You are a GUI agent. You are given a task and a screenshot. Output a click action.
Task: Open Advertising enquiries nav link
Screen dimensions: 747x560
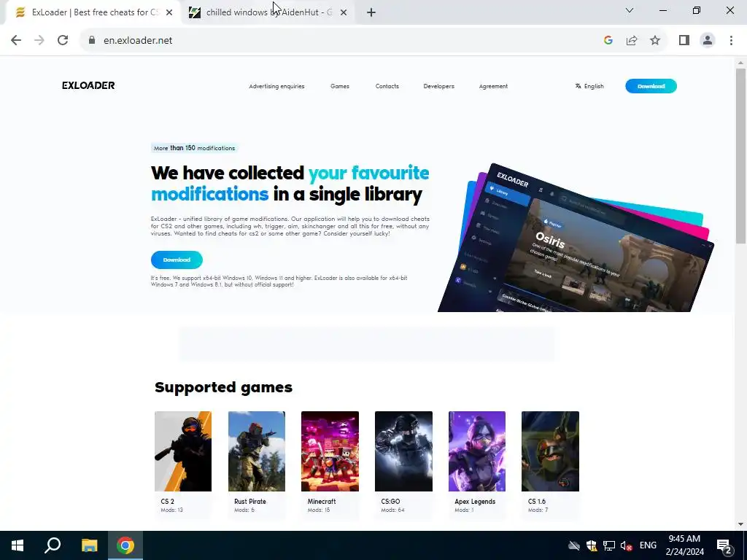coord(276,86)
